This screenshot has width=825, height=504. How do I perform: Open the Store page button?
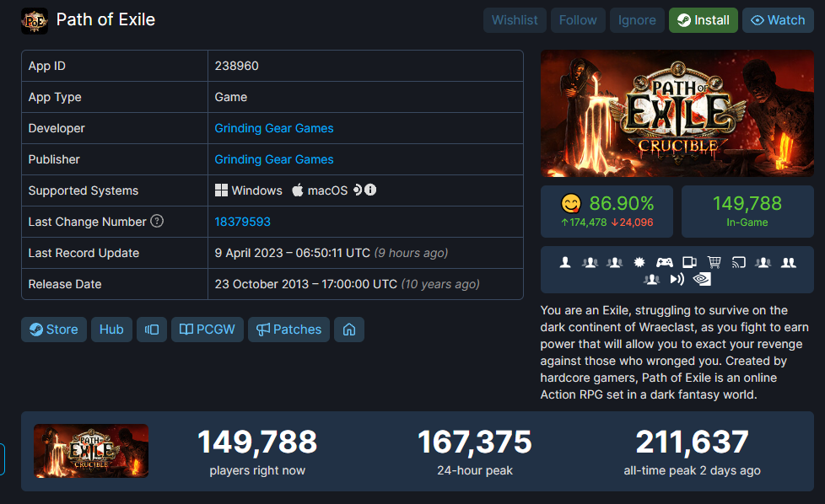pos(54,330)
